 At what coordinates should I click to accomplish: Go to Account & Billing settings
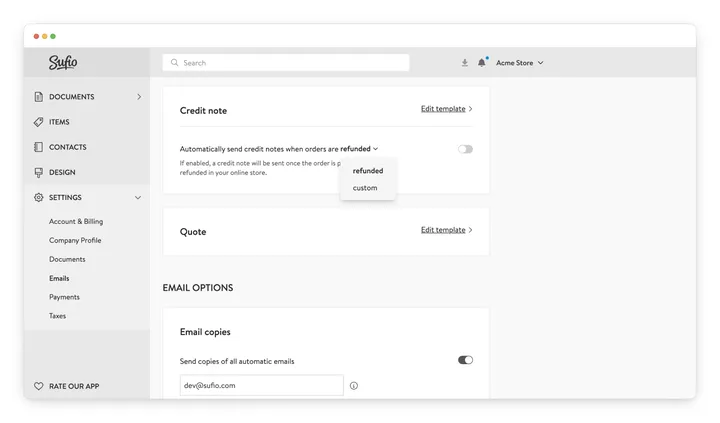coord(76,221)
